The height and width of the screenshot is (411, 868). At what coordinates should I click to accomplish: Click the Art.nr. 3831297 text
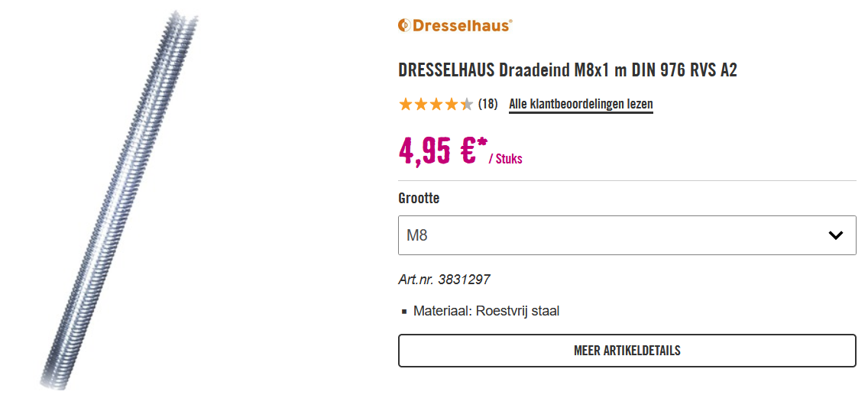[445, 280]
